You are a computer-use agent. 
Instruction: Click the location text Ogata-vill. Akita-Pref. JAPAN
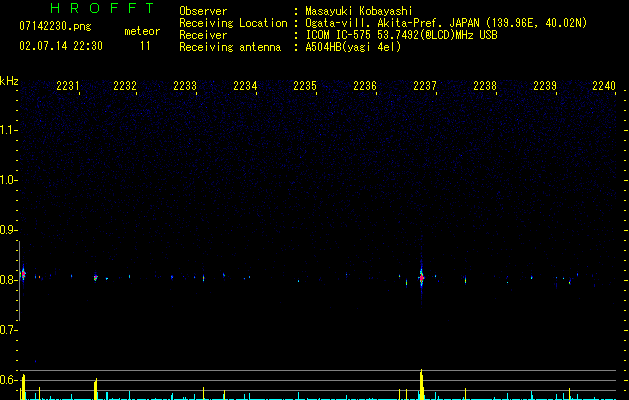(x=392, y=23)
